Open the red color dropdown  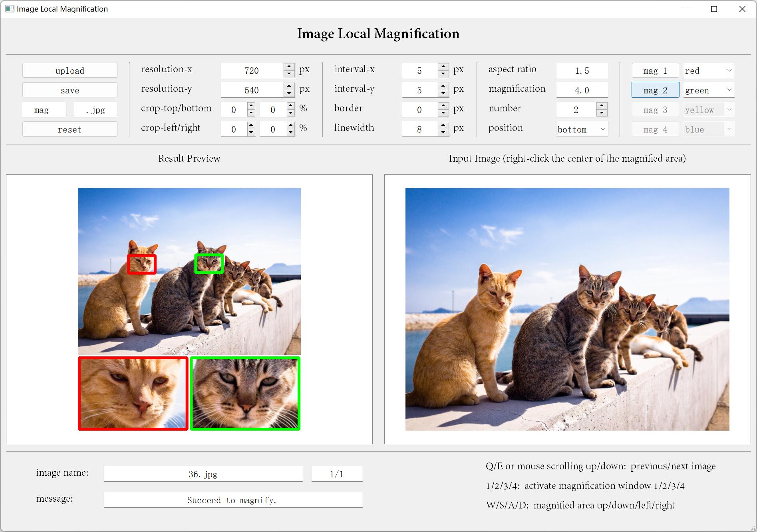tap(709, 71)
